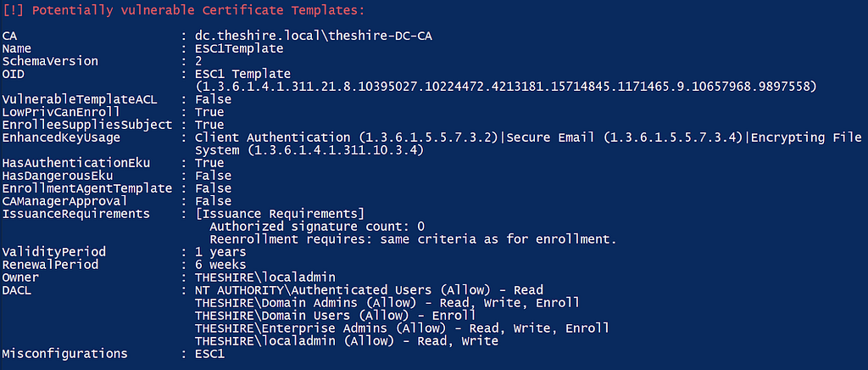
Task: Click the Owner THESHIRE\localadmin value
Action: coord(265,277)
